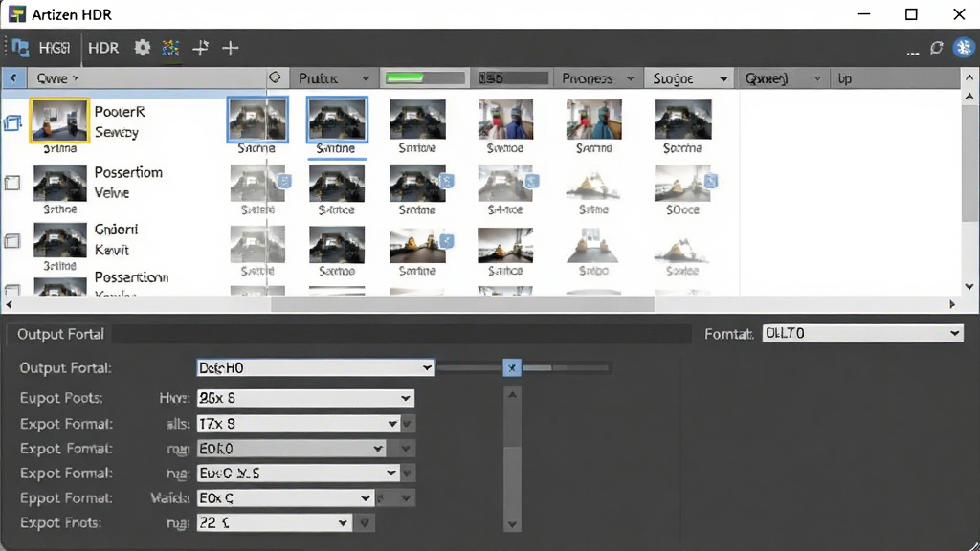Click the small arrow button right of 17x S

(407, 424)
